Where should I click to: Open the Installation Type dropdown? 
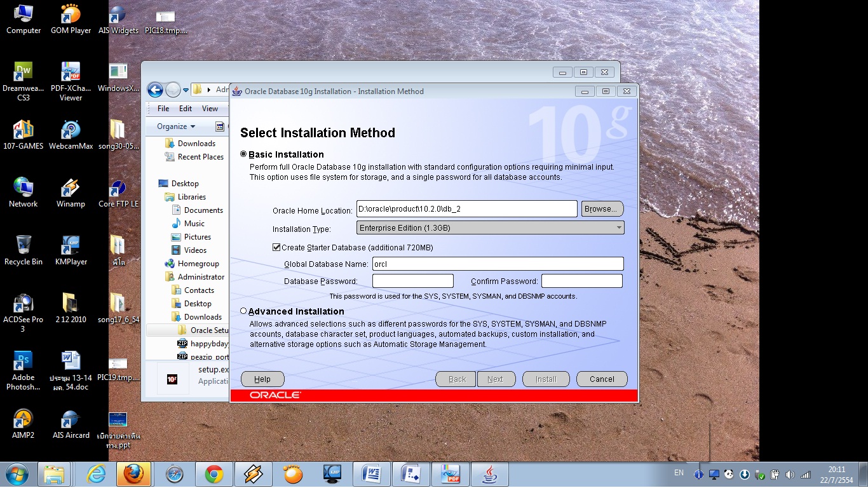coord(491,227)
